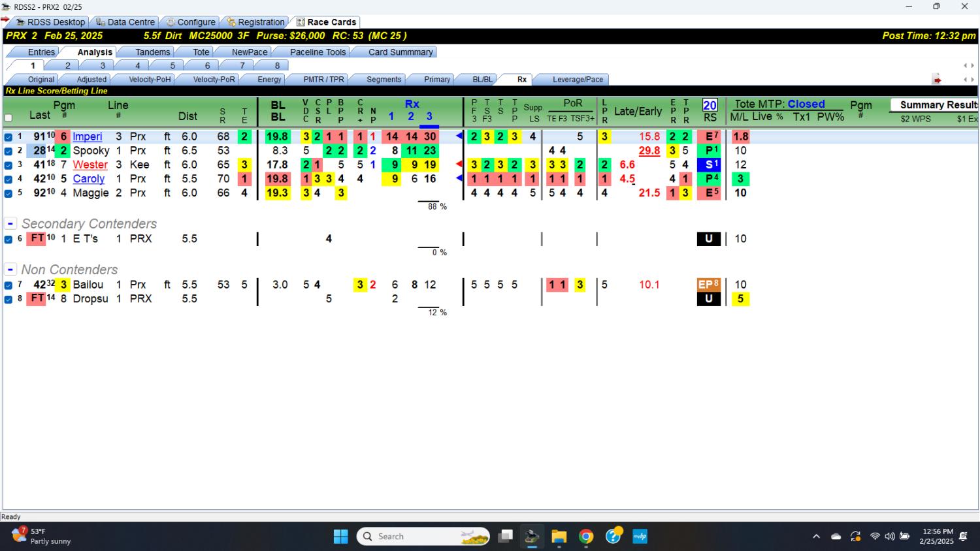Switch to race 5 tab
The image size is (980, 551).
pyautogui.click(x=172, y=66)
